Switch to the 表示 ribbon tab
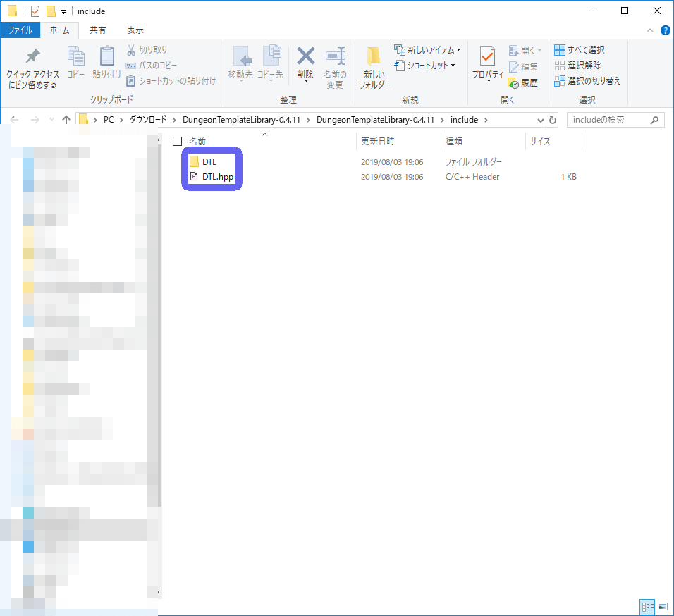This screenshot has height=616, width=674. click(135, 30)
